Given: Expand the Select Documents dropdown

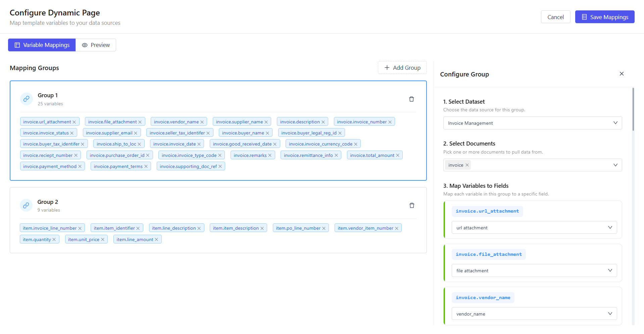Looking at the screenshot, I should pos(615,165).
